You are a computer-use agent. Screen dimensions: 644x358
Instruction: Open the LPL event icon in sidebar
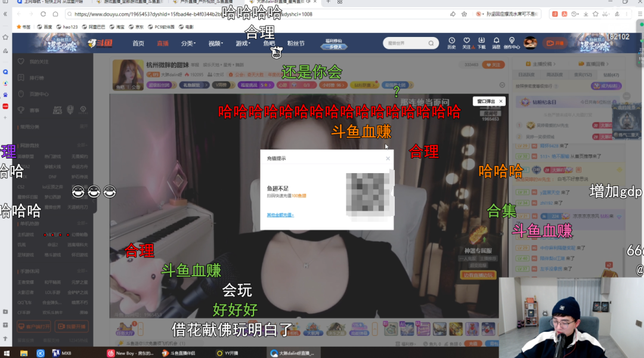click(x=57, y=110)
